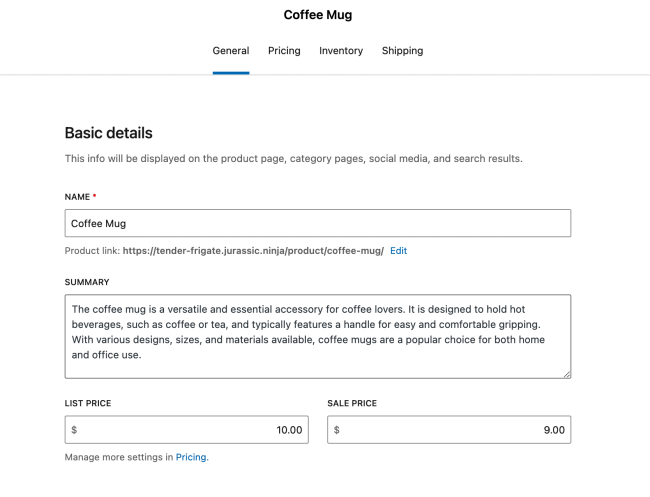Select the Shipping tab
650x497 pixels.
(x=402, y=51)
